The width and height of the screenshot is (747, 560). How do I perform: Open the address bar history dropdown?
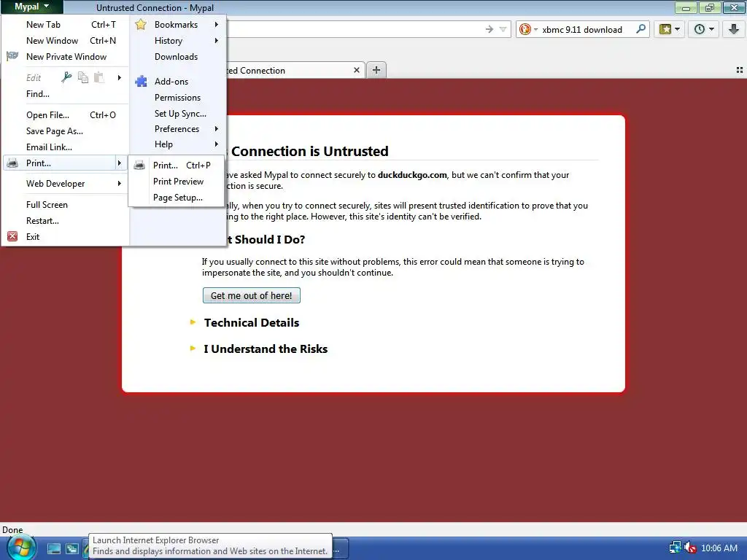tap(503, 29)
